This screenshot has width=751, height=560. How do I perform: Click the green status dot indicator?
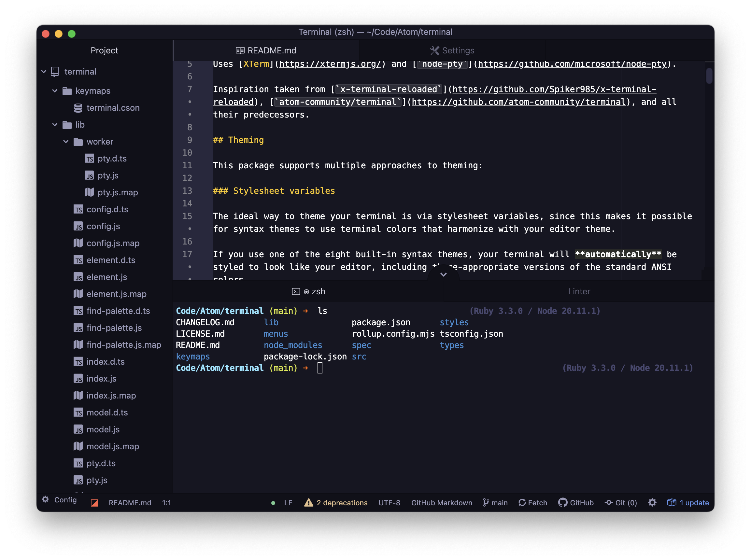pyautogui.click(x=273, y=503)
